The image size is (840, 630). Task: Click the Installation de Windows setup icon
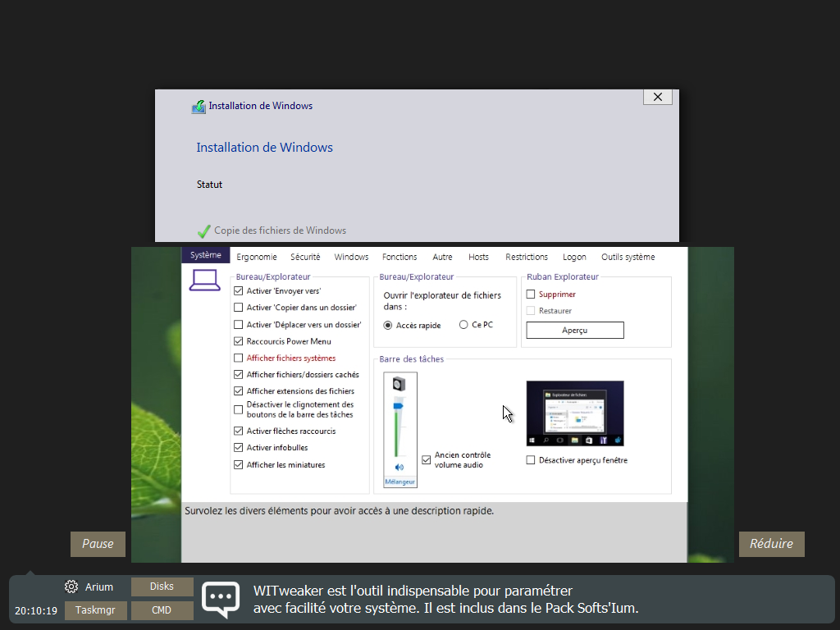coord(199,107)
